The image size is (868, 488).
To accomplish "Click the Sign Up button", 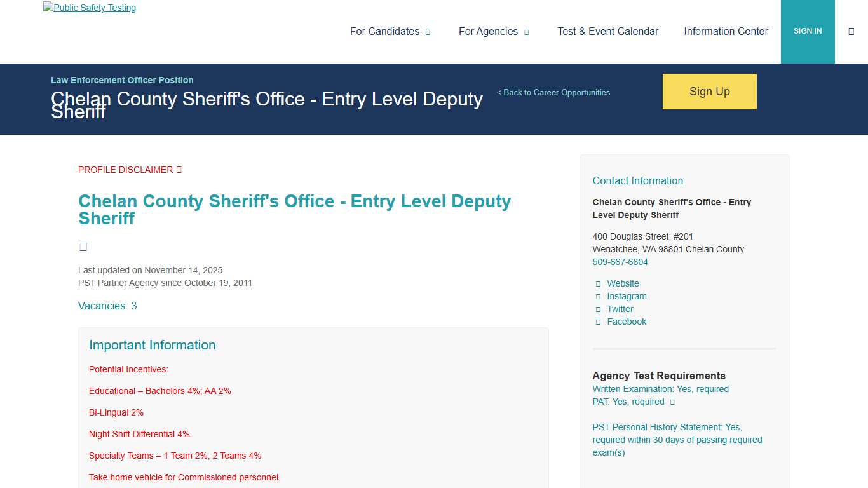I will (x=709, y=91).
